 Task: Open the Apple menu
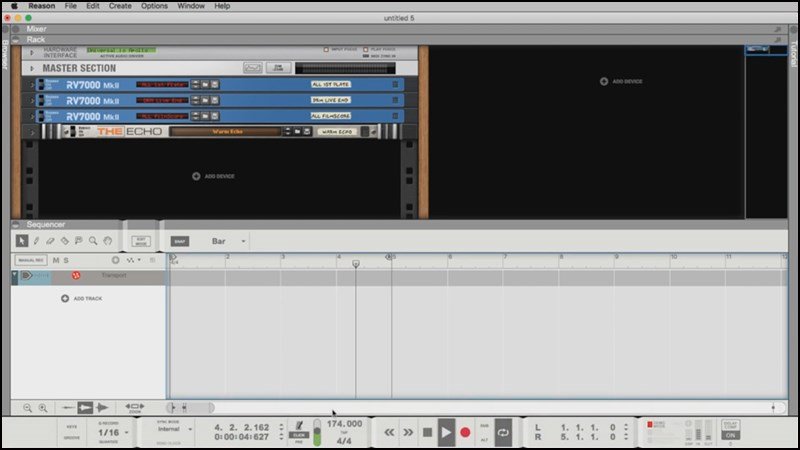coord(14,6)
